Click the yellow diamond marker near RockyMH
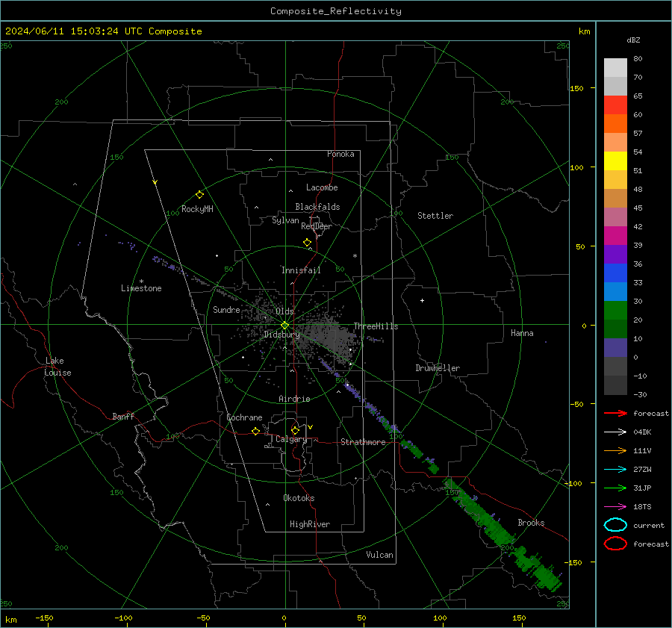The width and height of the screenshot is (672, 628). click(x=199, y=195)
